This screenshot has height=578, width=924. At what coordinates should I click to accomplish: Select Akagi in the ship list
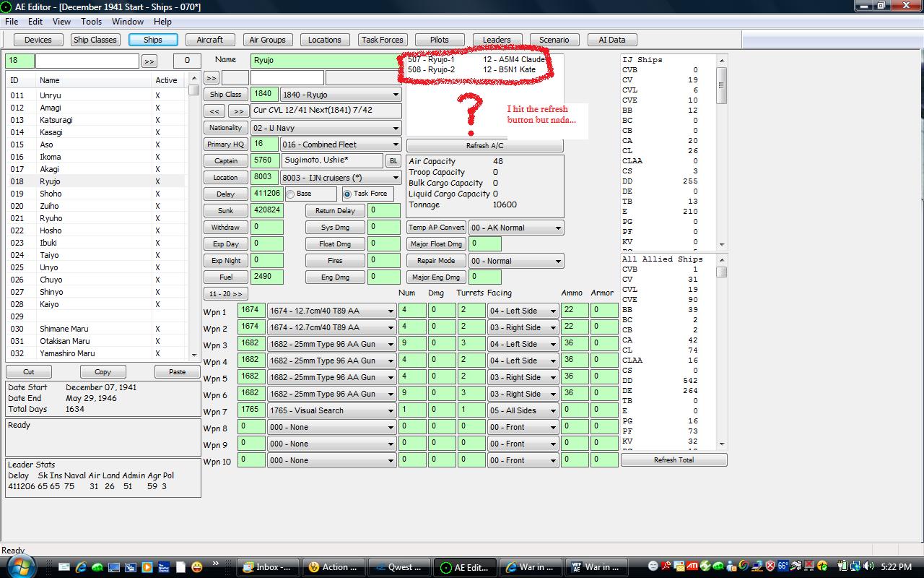point(95,169)
